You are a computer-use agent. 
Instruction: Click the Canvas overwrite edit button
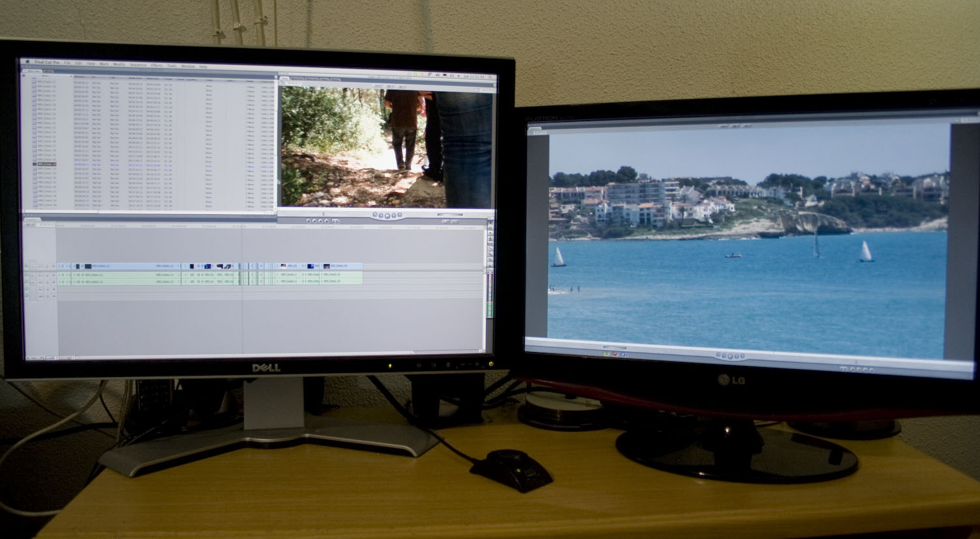click(x=613, y=354)
